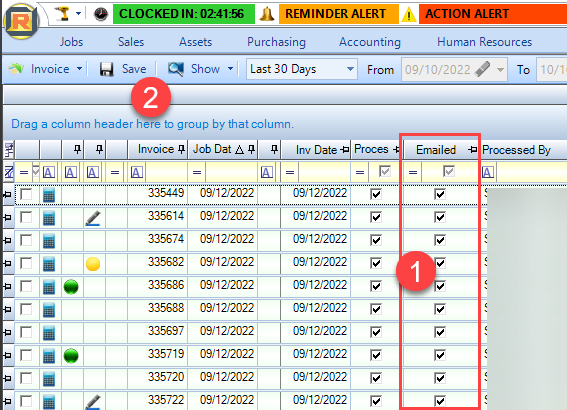Uncheck the Emailed checkbox for invoice 335449
The image size is (567, 410).
tap(440, 195)
